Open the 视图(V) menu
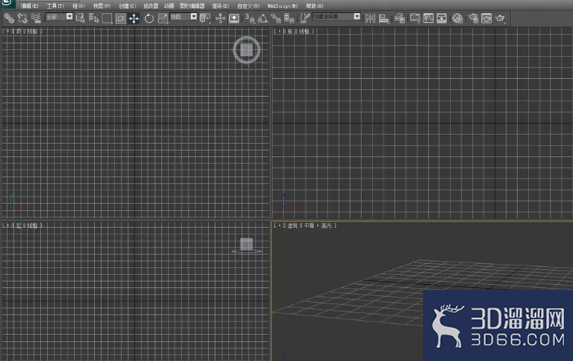The width and height of the screenshot is (573, 361). [102, 6]
